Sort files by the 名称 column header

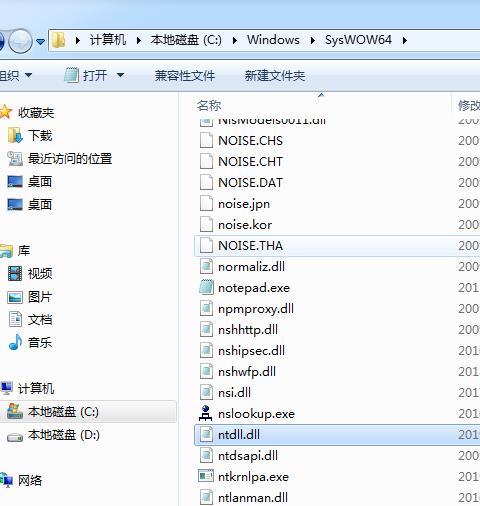209,105
